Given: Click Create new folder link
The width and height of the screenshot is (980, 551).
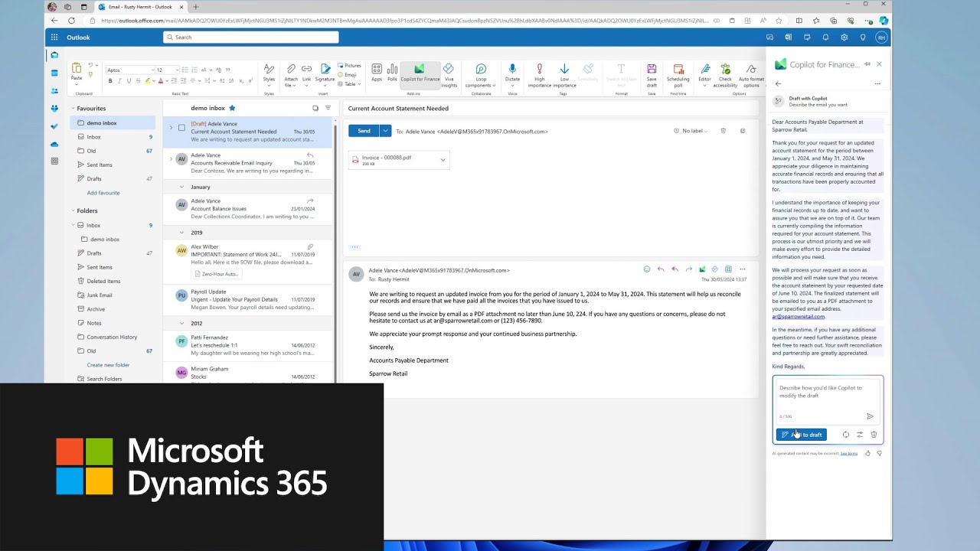Looking at the screenshot, I should [x=108, y=365].
